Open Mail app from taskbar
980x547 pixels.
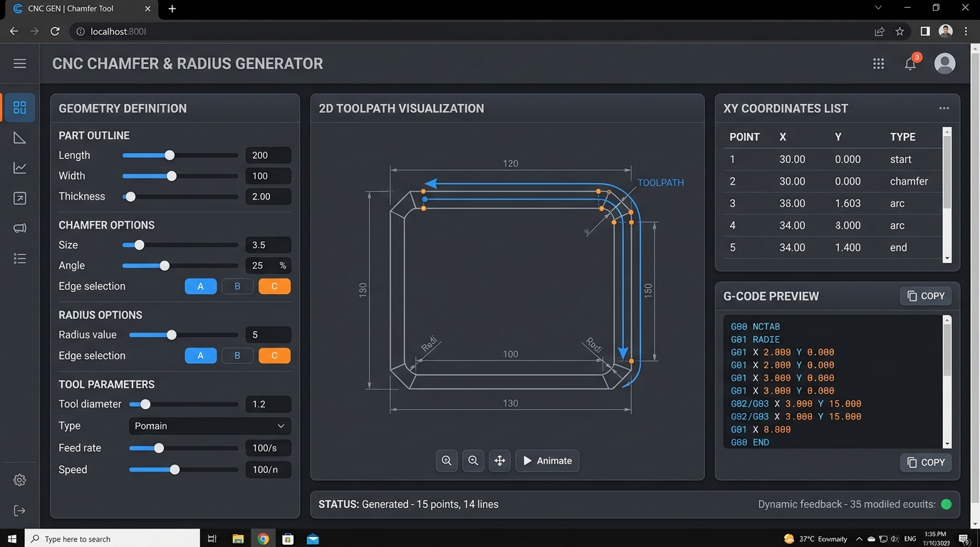point(313,538)
